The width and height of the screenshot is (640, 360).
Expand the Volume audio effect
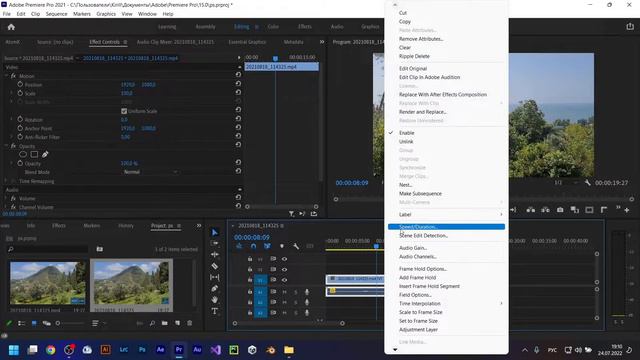[x=6, y=198]
